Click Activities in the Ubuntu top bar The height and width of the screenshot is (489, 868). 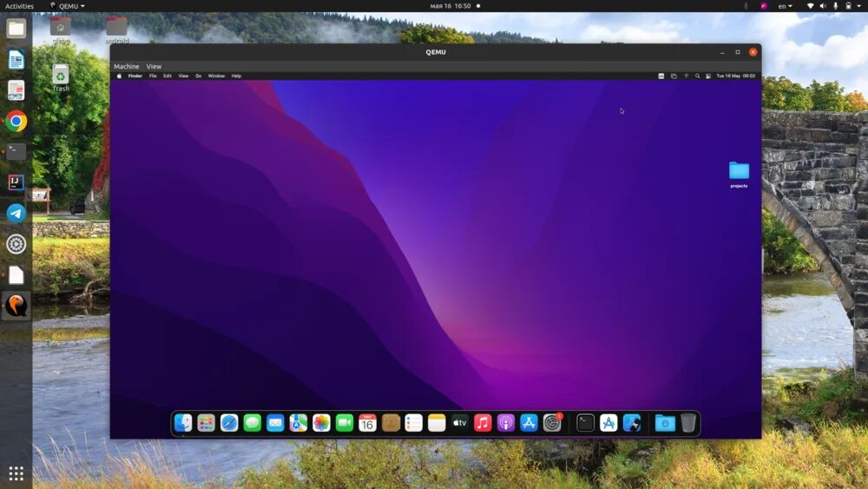19,6
